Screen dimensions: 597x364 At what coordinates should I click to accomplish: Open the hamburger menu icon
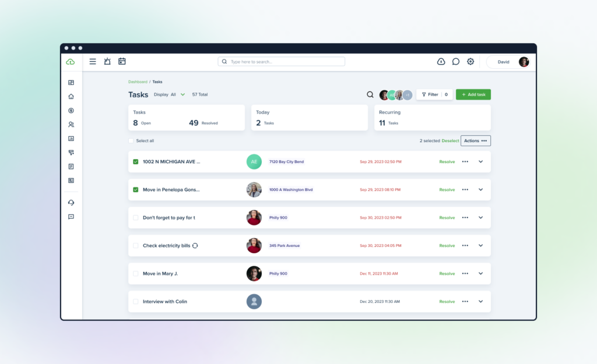coord(93,61)
